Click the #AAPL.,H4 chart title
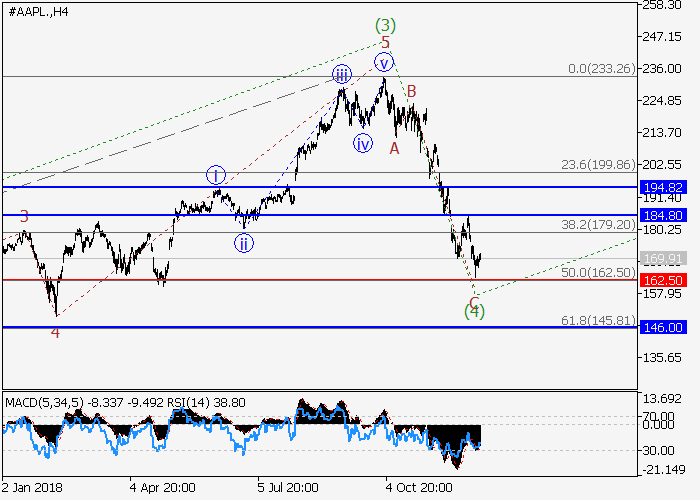 36,10
